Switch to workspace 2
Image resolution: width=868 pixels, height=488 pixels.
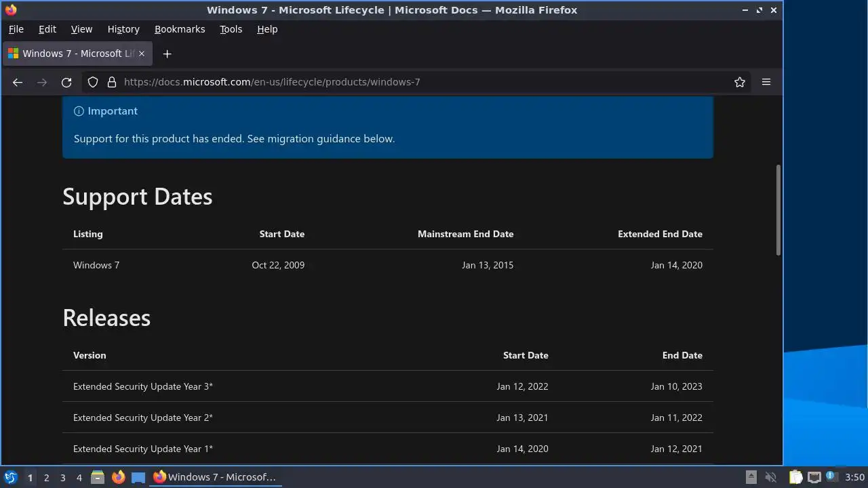pos(46,477)
